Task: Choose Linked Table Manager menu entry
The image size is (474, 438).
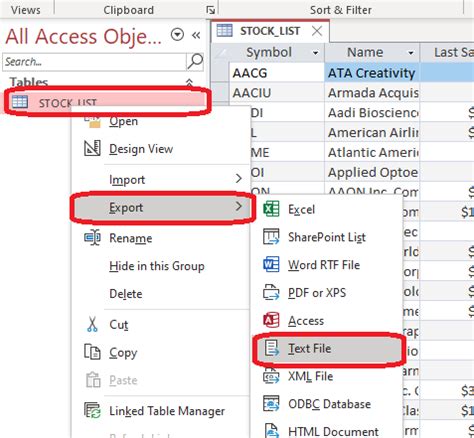Action: 167,411
